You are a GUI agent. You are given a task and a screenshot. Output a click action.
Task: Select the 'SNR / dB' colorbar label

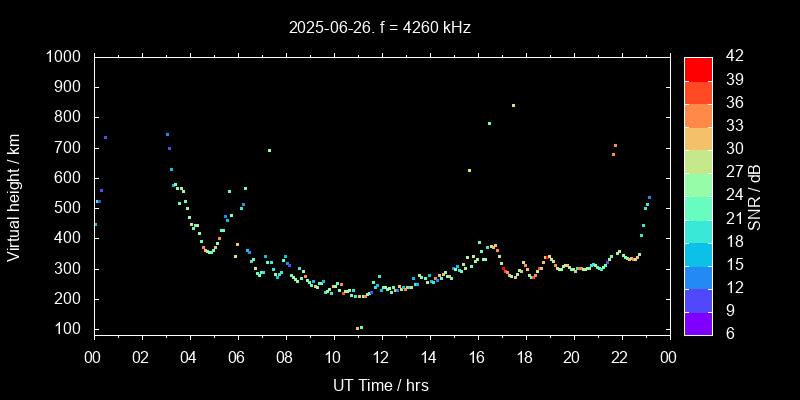[x=755, y=196]
